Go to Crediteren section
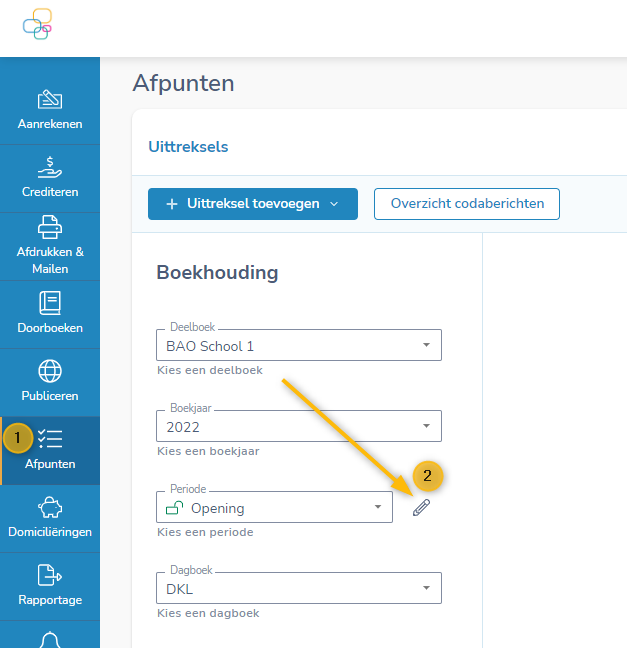 (50, 177)
